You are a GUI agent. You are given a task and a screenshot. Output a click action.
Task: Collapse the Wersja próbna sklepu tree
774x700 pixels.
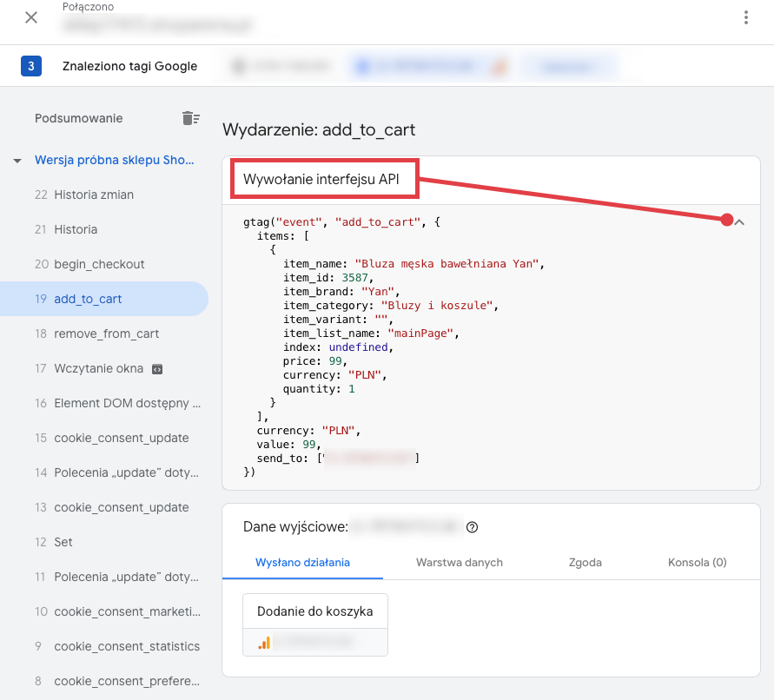tap(17, 161)
